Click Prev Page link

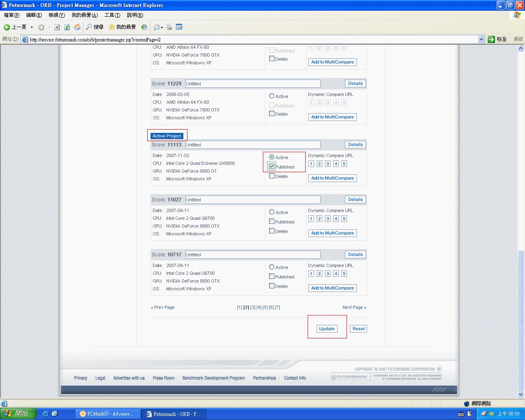pyautogui.click(x=163, y=307)
